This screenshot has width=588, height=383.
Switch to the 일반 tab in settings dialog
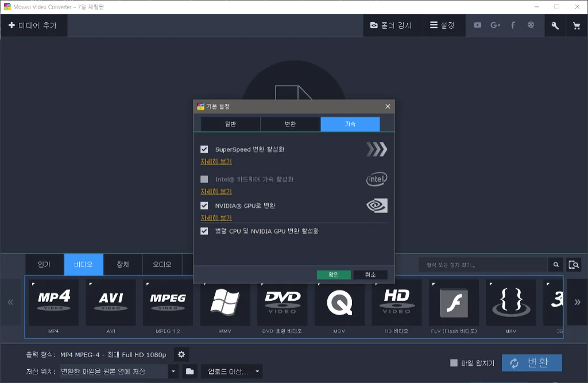[230, 124]
